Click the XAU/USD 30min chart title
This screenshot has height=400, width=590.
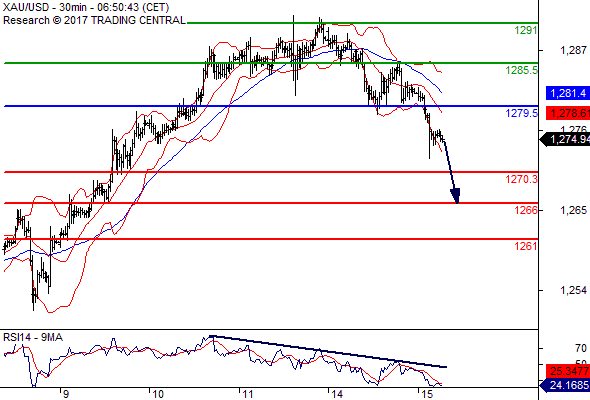coord(86,7)
